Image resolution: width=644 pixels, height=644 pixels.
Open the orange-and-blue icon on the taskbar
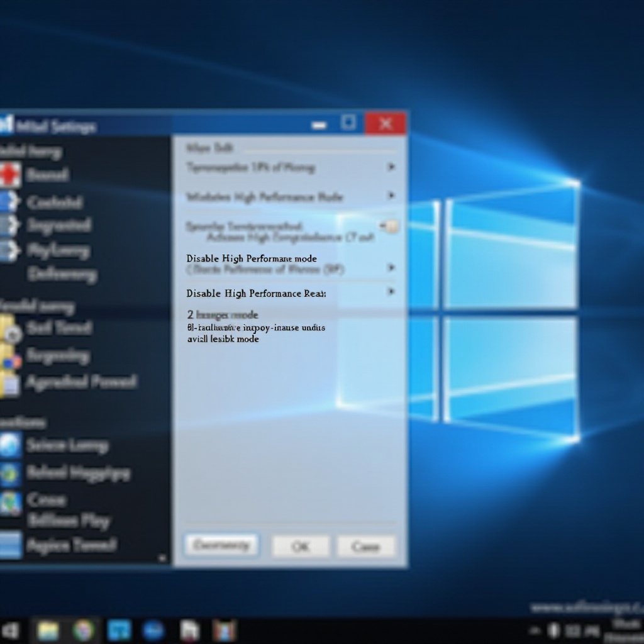(225, 630)
